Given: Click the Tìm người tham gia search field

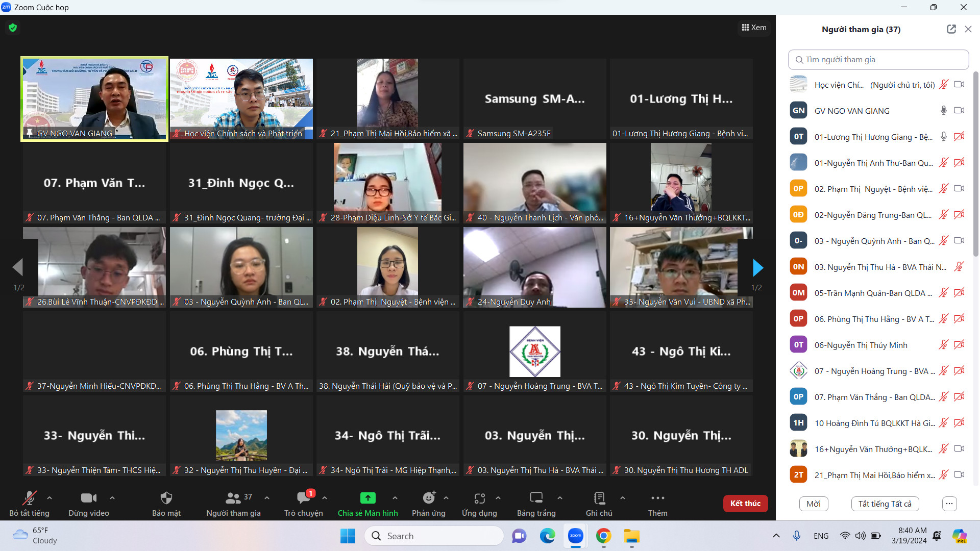Looking at the screenshot, I should pyautogui.click(x=878, y=60).
